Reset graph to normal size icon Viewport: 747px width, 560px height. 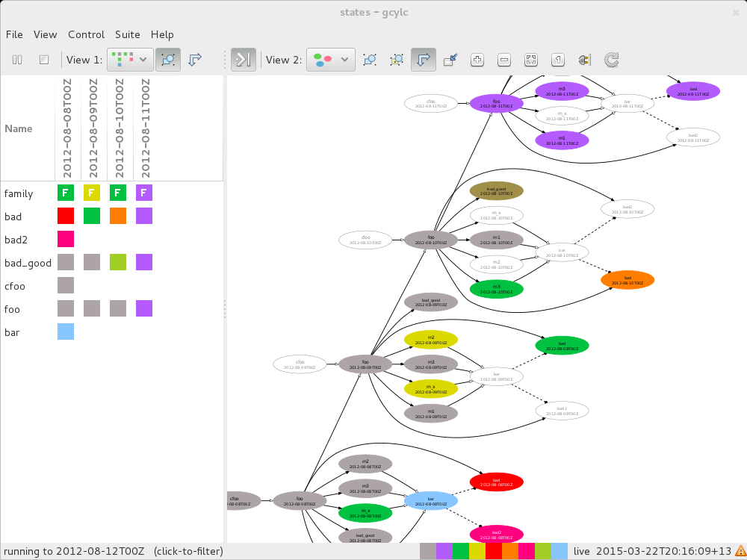click(557, 60)
